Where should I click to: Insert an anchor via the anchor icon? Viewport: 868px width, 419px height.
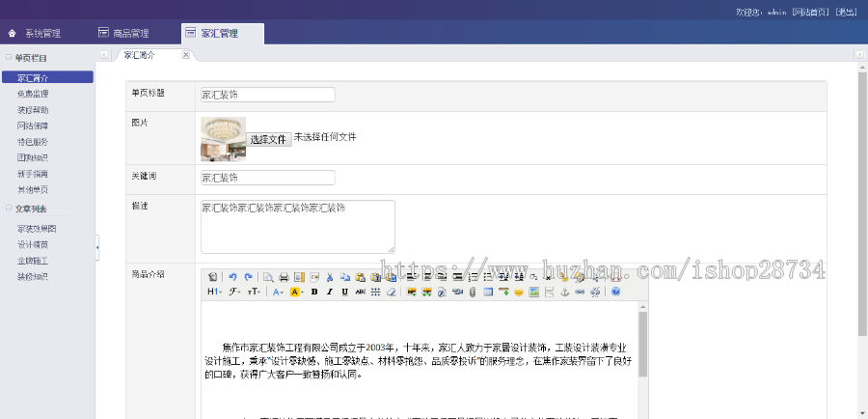[564, 293]
